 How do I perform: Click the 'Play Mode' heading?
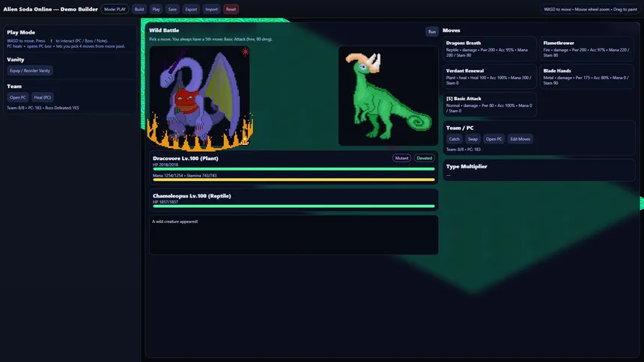coord(21,32)
